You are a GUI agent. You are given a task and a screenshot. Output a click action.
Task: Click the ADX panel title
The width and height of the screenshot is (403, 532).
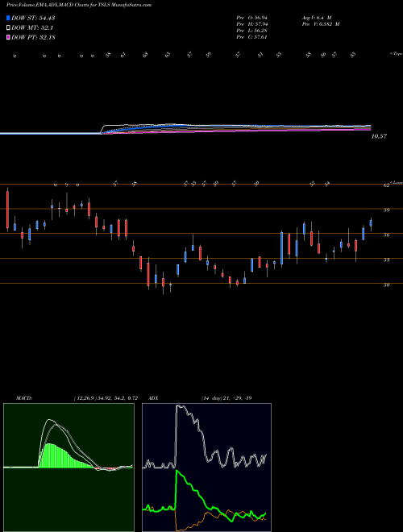pos(153,398)
